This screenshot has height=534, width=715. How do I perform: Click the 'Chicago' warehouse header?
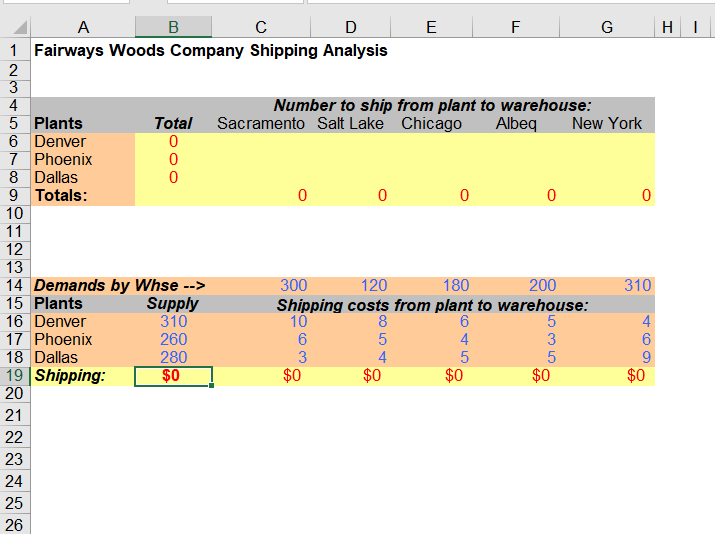pyautogui.click(x=431, y=123)
